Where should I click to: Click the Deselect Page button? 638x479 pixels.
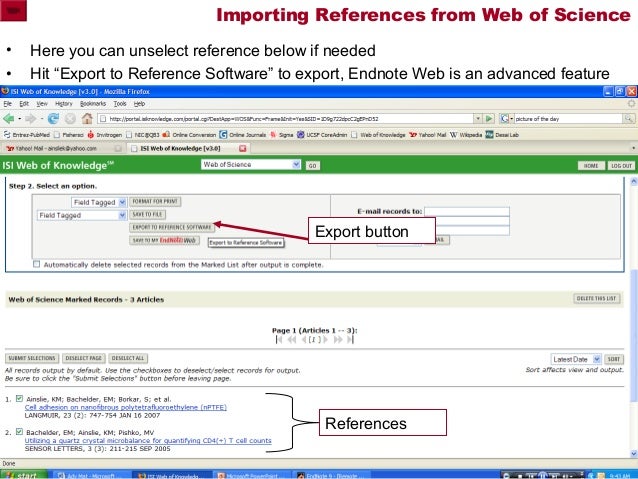83,358
